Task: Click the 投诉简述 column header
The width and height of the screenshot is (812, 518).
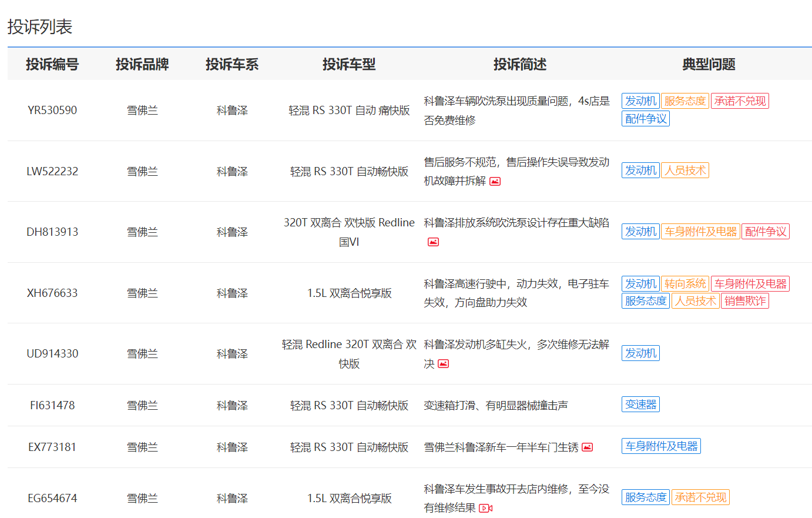Action: point(520,64)
